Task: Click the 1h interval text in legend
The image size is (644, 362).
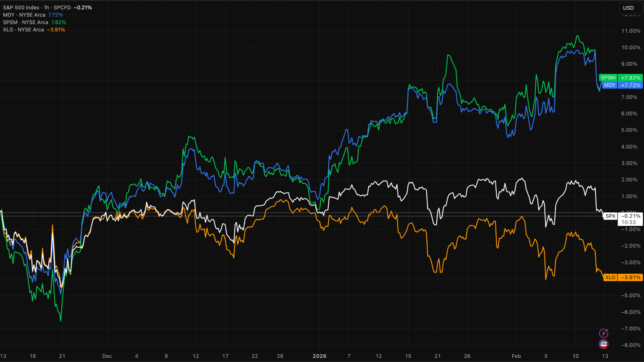Action: point(46,7)
